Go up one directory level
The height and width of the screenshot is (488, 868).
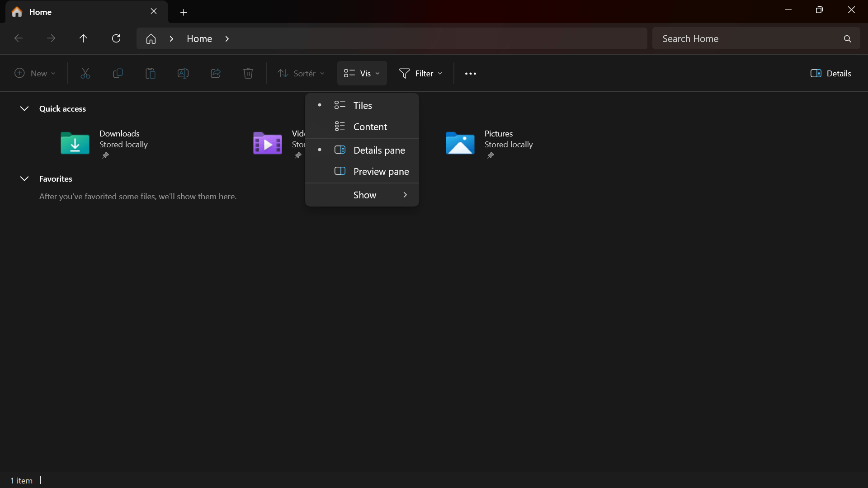pos(83,38)
